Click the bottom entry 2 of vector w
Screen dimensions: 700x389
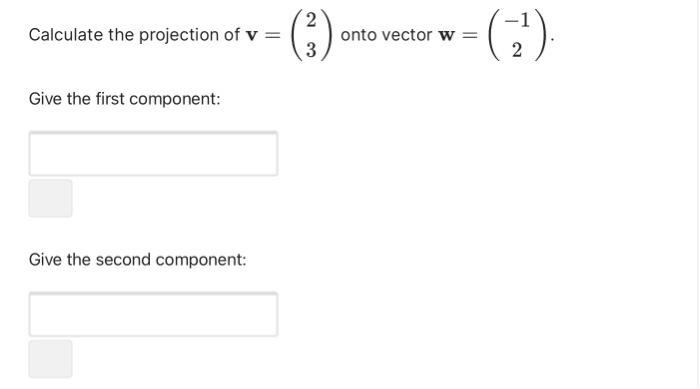517,50
